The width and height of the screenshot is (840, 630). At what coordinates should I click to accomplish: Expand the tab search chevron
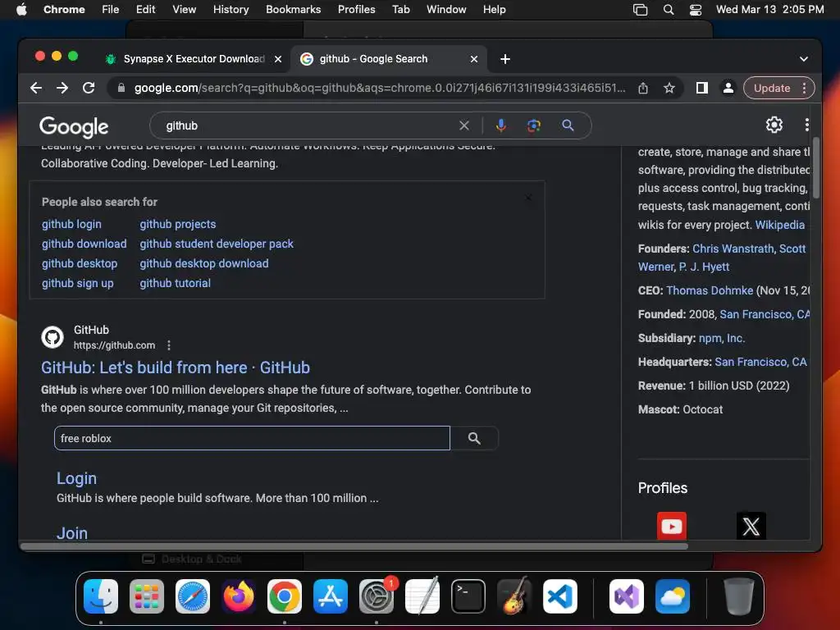pos(804,59)
